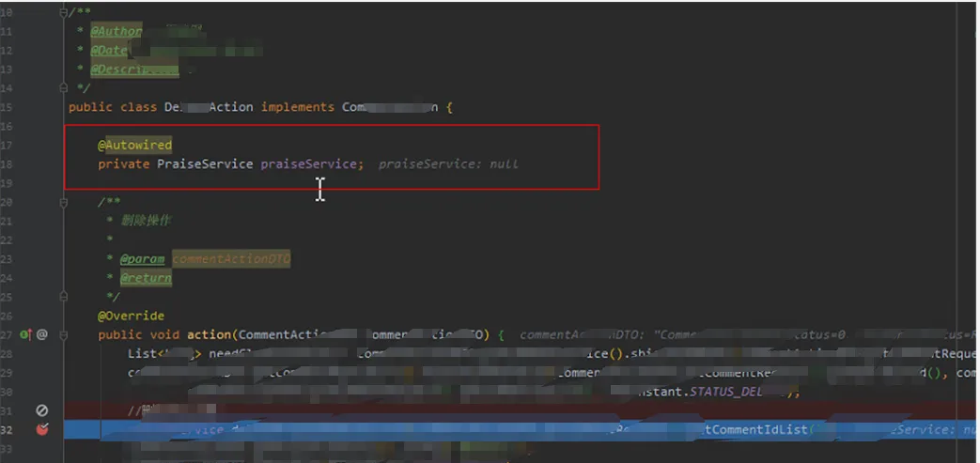980x463 pixels.
Task: Click the @Date Javadoc tag
Action: (109, 50)
